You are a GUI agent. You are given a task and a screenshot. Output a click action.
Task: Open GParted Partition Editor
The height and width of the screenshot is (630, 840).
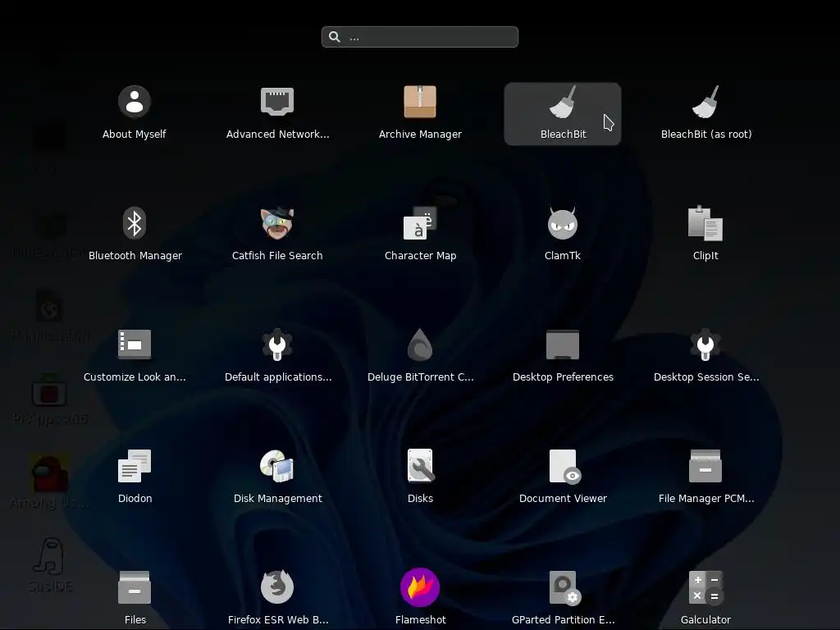pyautogui.click(x=563, y=598)
